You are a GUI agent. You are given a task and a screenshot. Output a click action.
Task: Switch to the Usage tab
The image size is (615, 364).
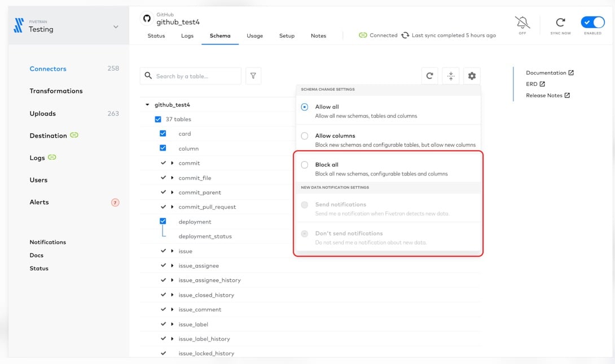pyautogui.click(x=254, y=36)
